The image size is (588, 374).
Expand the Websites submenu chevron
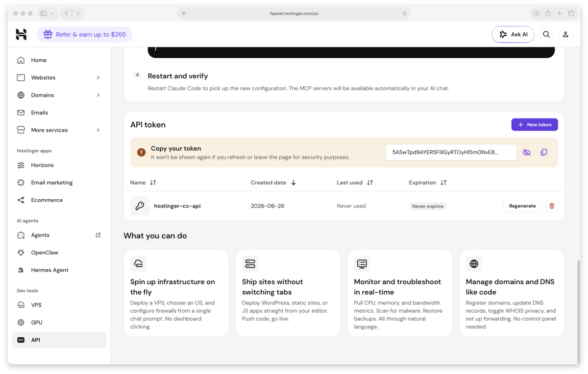98,77
